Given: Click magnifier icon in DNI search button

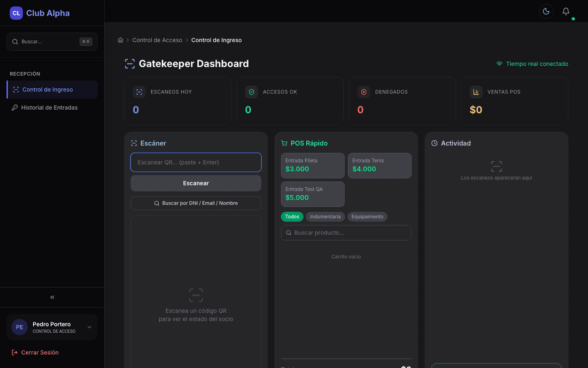Looking at the screenshot, I should (157, 203).
